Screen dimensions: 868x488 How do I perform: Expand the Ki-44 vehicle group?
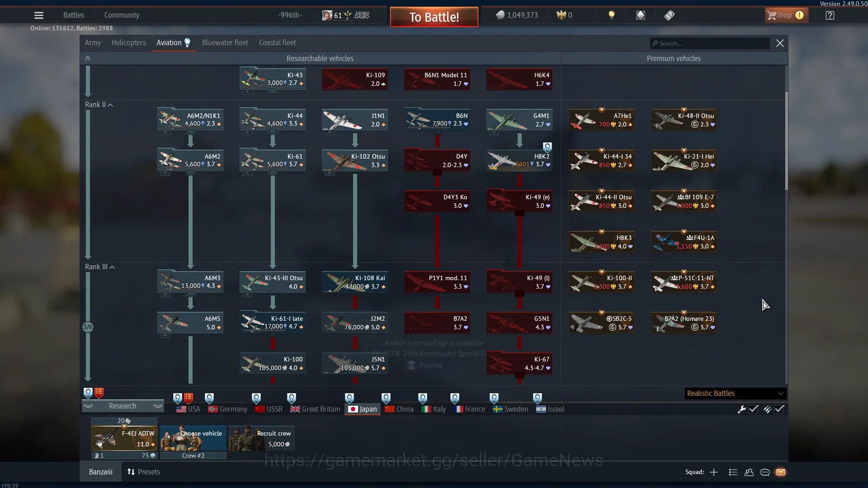(273, 132)
